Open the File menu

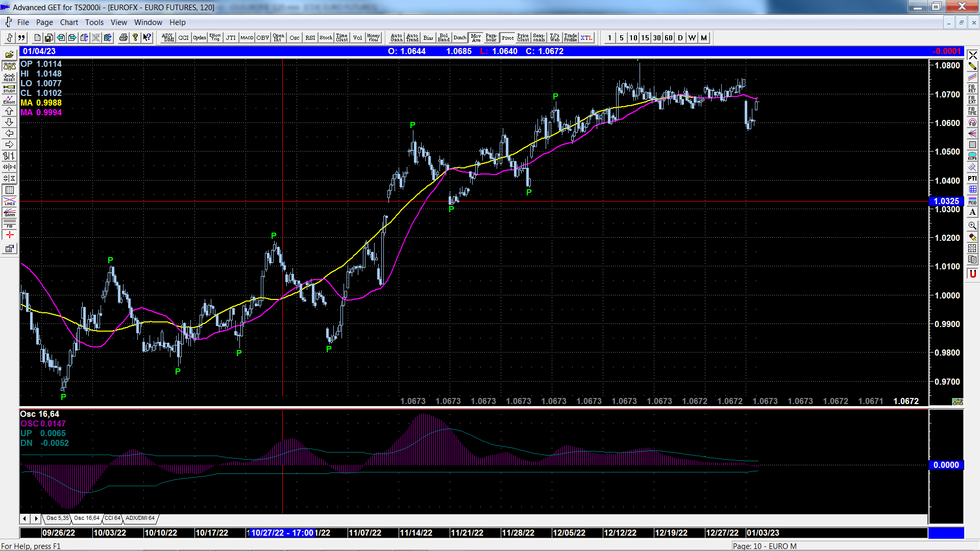pyautogui.click(x=23, y=22)
